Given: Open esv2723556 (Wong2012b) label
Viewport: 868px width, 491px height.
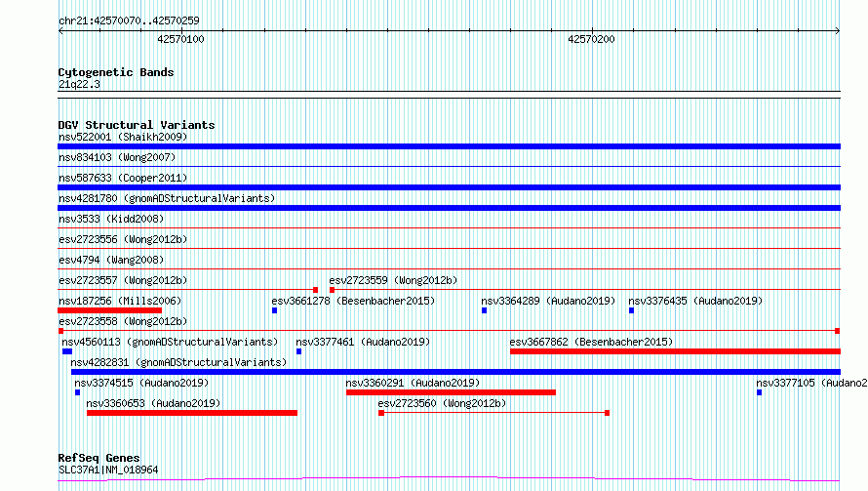Looking at the screenshot, I should point(123,239).
